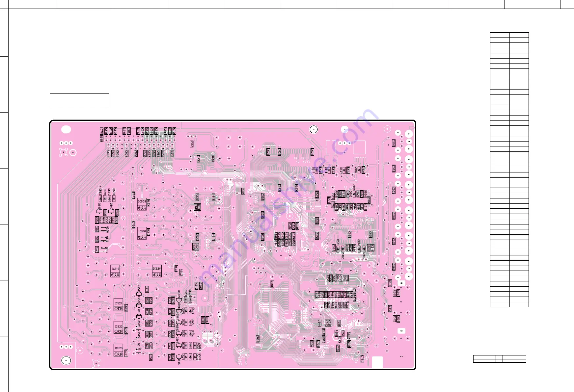Select the J506 connector label

[x=192, y=144]
